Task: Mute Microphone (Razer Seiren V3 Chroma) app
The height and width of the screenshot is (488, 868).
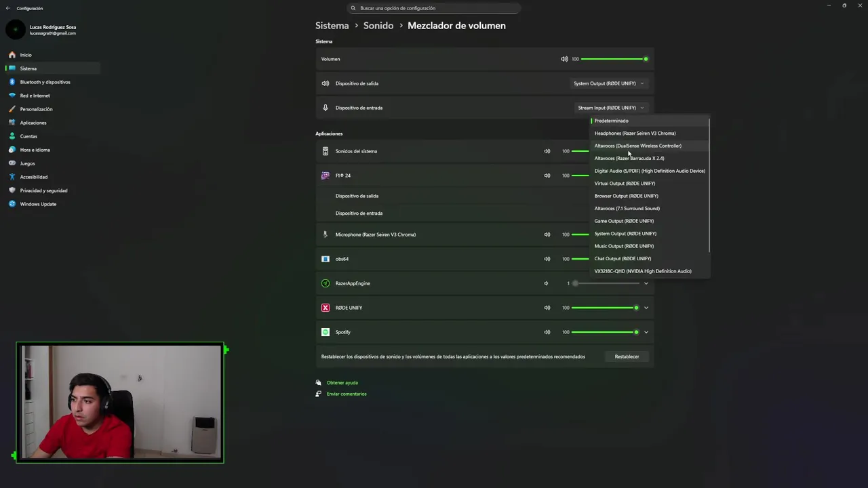Action: point(547,235)
